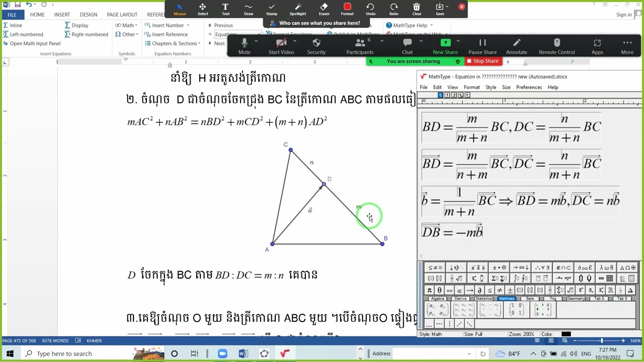Viewport: 644px width, 362px height.
Task: Switch to the INSERT ribbon tab
Action: (x=62, y=15)
